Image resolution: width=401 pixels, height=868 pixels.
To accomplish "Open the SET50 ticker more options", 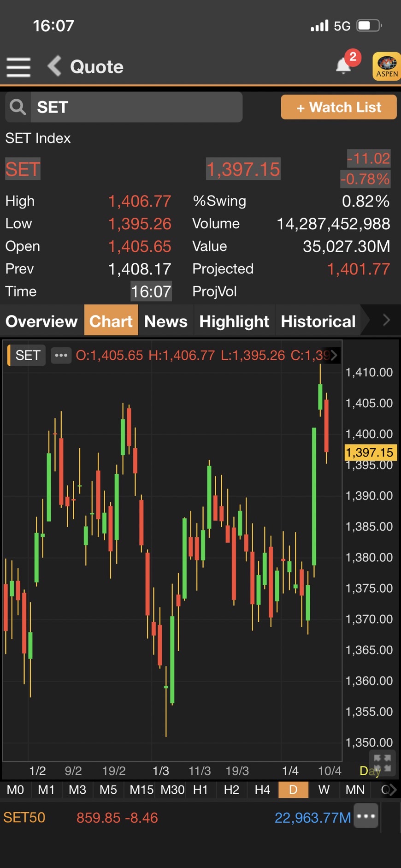I will pos(366,816).
